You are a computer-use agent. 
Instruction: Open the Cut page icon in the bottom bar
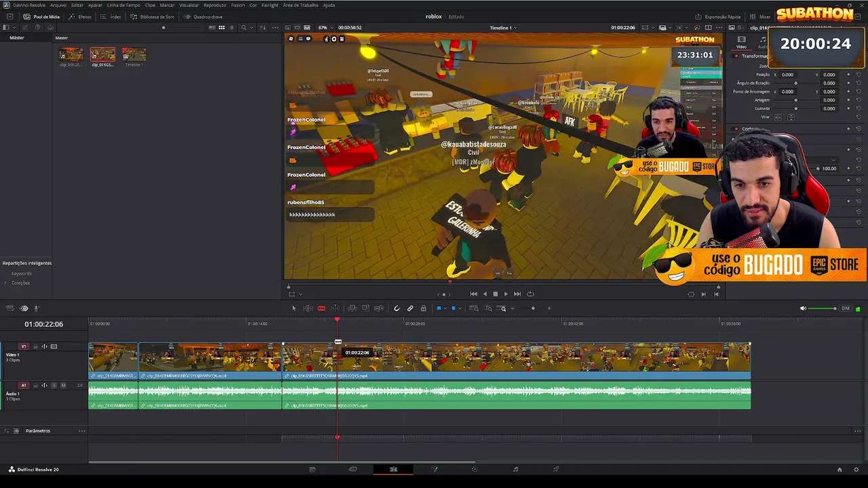353,469
